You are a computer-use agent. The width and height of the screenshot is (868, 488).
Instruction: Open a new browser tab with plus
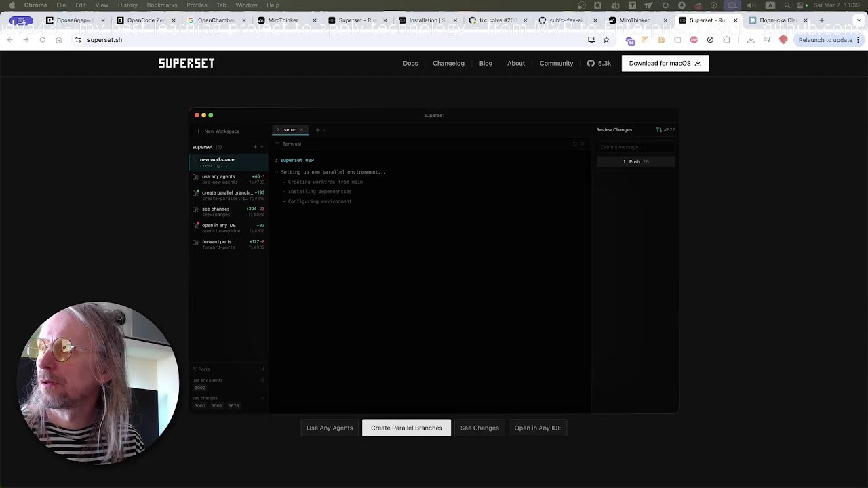click(821, 20)
